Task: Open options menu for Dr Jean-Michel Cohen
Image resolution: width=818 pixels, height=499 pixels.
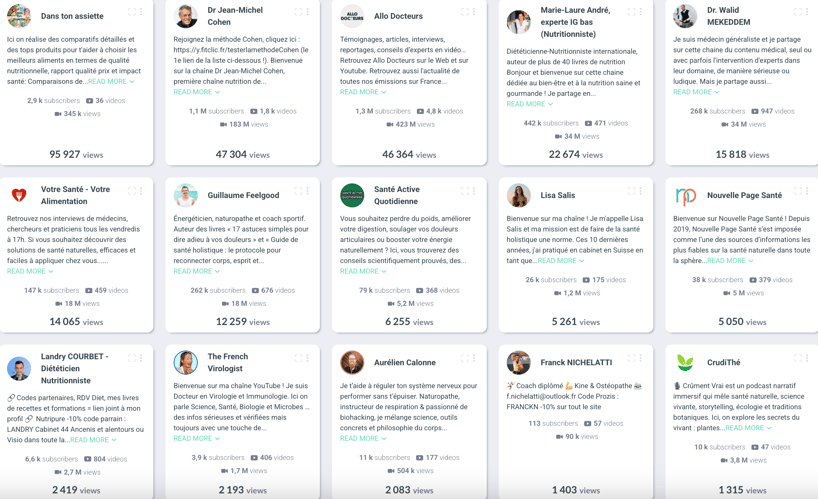Action: pos(308,12)
